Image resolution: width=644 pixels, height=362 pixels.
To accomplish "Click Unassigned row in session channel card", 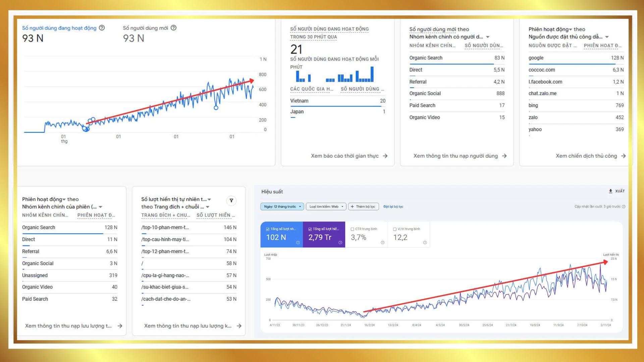I will click(x=70, y=276).
